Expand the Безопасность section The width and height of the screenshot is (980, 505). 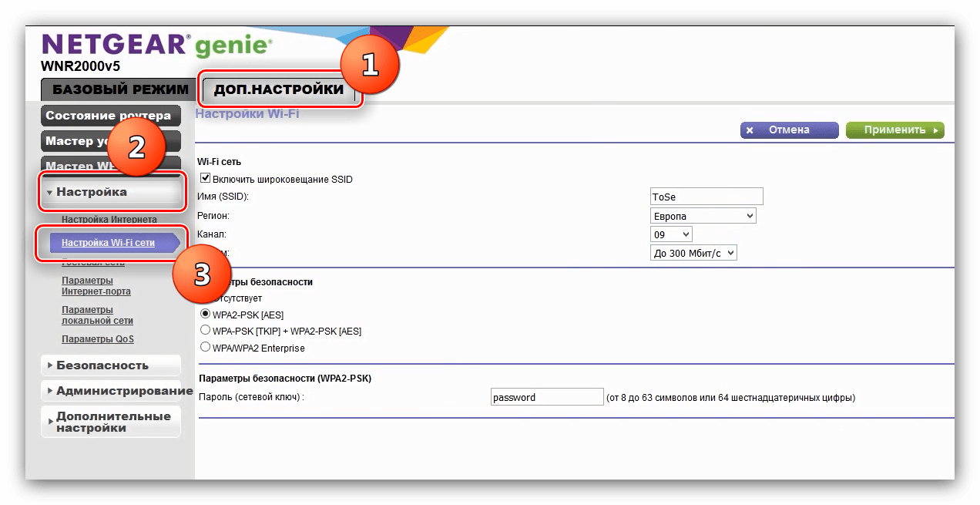[x=110, y=365]
